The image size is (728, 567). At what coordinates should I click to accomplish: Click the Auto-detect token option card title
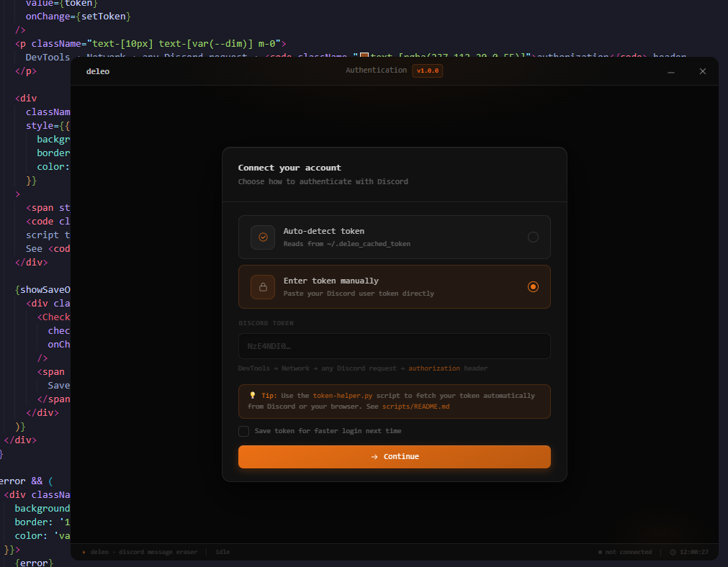point(323,231)
